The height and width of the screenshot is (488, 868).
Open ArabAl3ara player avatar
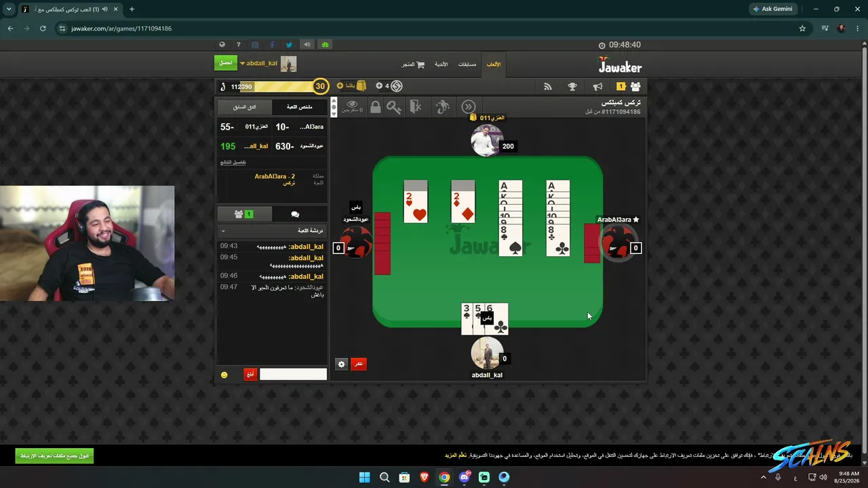click(617, 242)
